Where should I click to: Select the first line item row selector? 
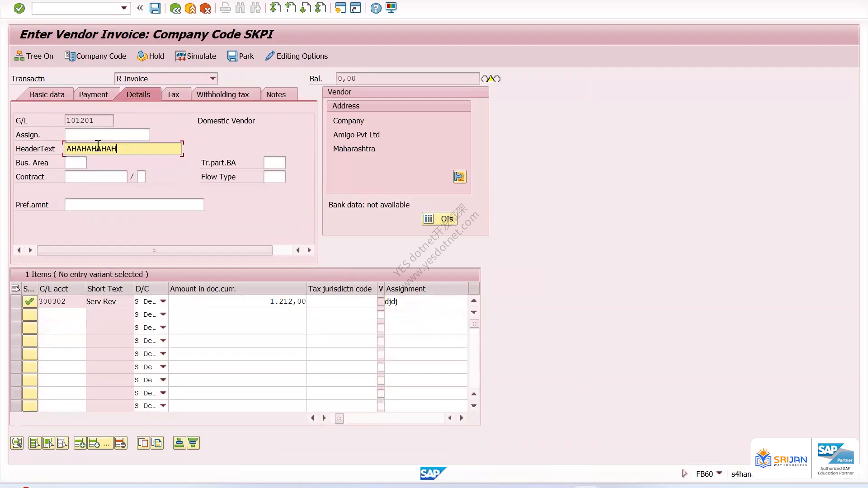pyautogui.click(x=16, y=302)
